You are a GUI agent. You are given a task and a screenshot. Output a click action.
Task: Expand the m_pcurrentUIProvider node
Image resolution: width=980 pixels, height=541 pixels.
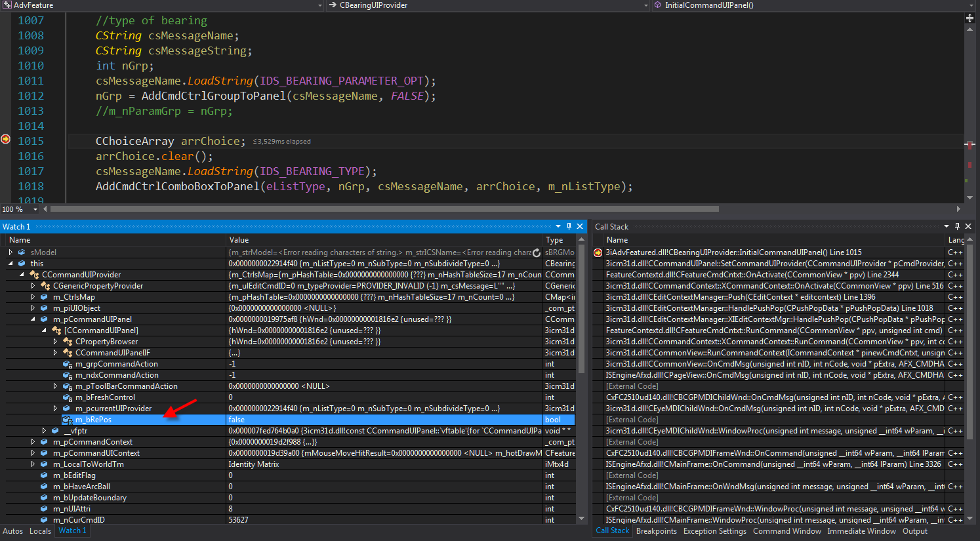coord(55,409)
